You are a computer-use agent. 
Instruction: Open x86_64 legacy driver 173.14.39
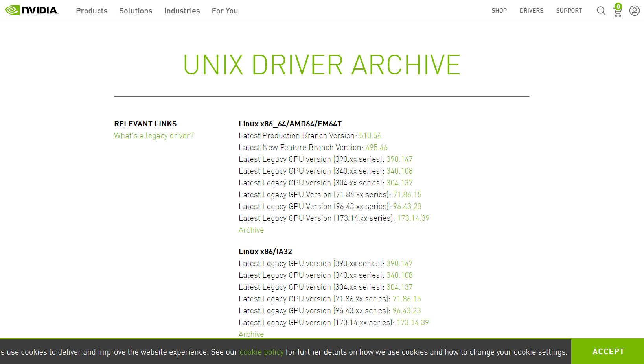pyautogui.click(x=413, y=218)
